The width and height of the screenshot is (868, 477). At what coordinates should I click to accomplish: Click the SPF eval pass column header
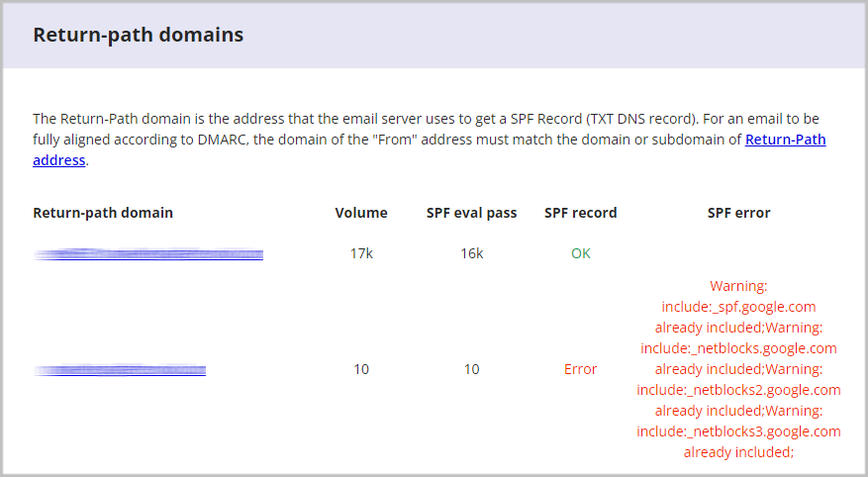pyautogui.click(x=471, y=213)
